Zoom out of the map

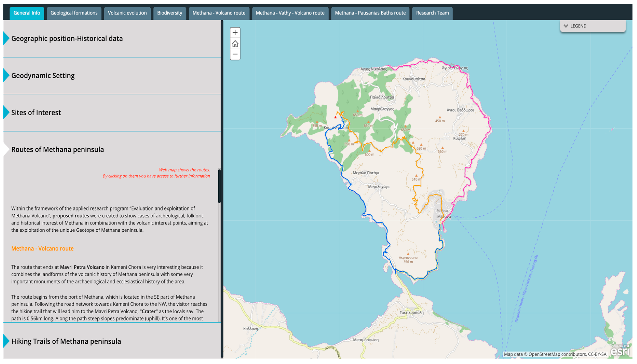(x=235, y=54)
